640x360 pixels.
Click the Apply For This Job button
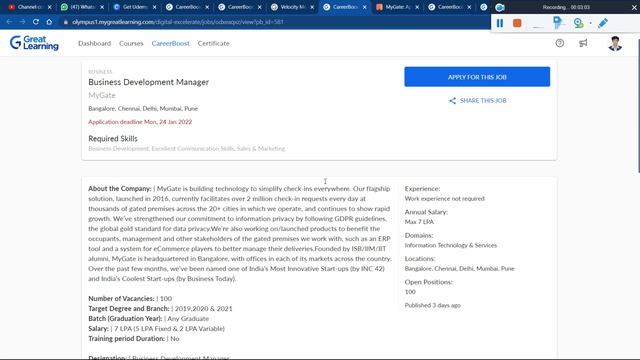pyautogui.click(x=477, y=77)
